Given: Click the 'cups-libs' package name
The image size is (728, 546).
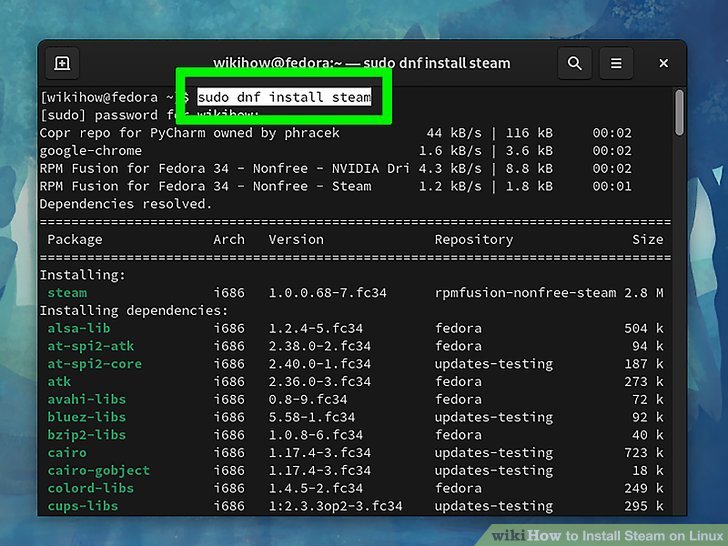Looking at the screenshot, I should click(x=83, y=506).
